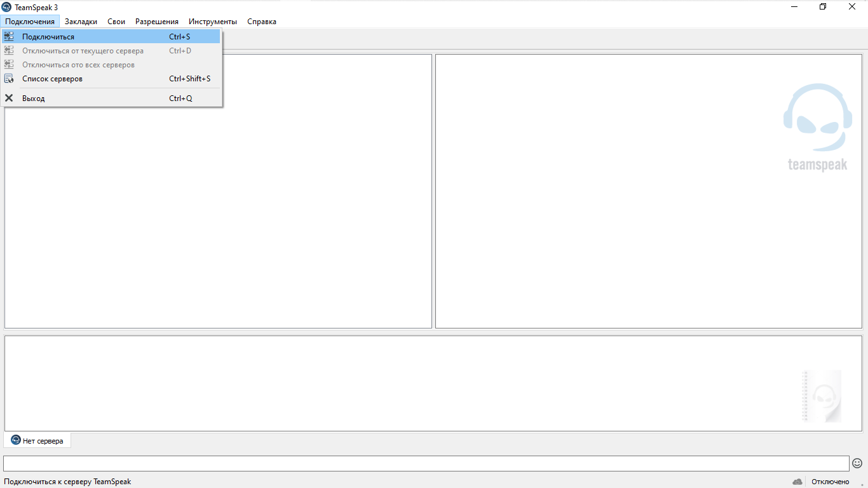
Task: Click the Ctrl+S shortcut label
Action: pos(180,37)
